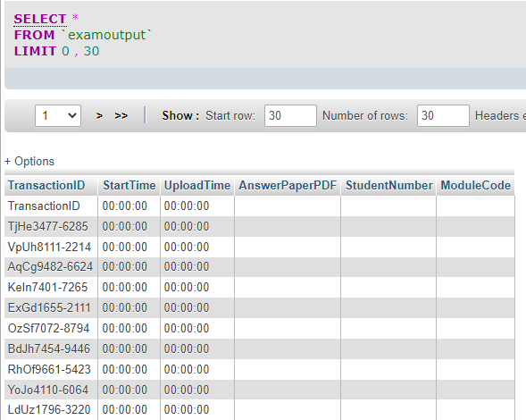Select the LdUz1796-3220 row cell
Image resolution: width=526 pixels, height=420 pixels.
pyautogui.click(x=51, y=409)
